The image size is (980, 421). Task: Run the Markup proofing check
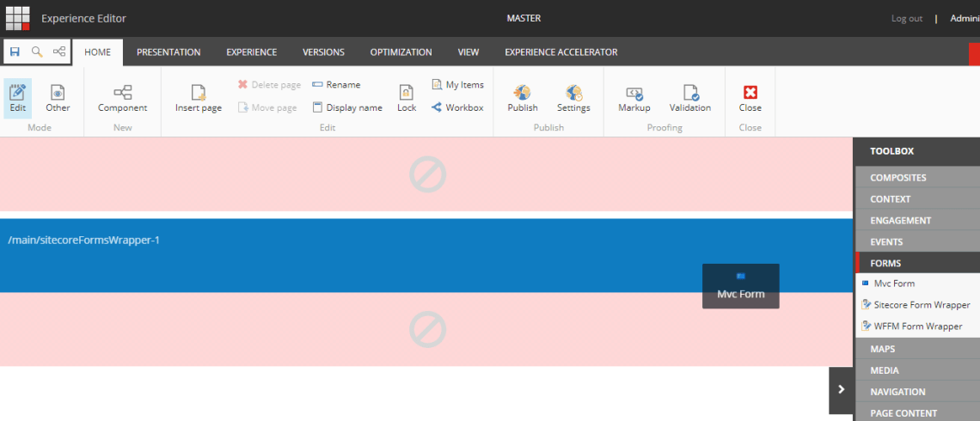tap(634, 99)
